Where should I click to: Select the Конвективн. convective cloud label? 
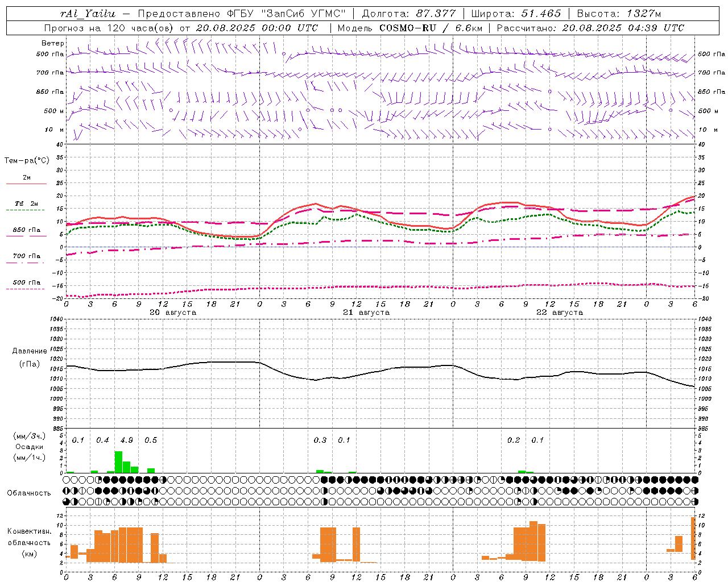point(30,531)
